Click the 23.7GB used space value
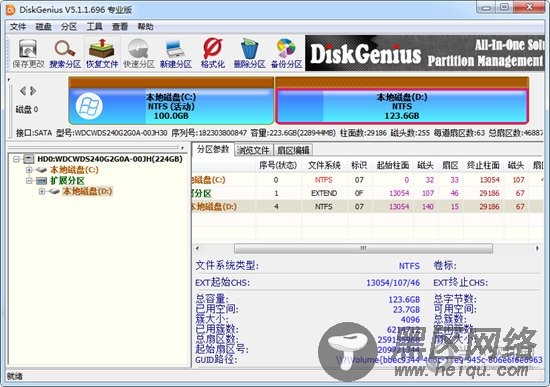Viewport: 550px width, 387px height. (x=406, y=309)
